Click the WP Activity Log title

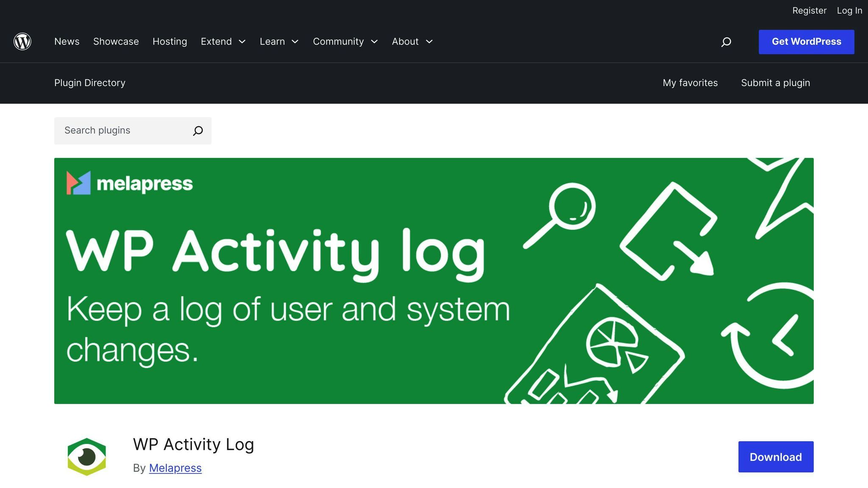tap(194, 444)
